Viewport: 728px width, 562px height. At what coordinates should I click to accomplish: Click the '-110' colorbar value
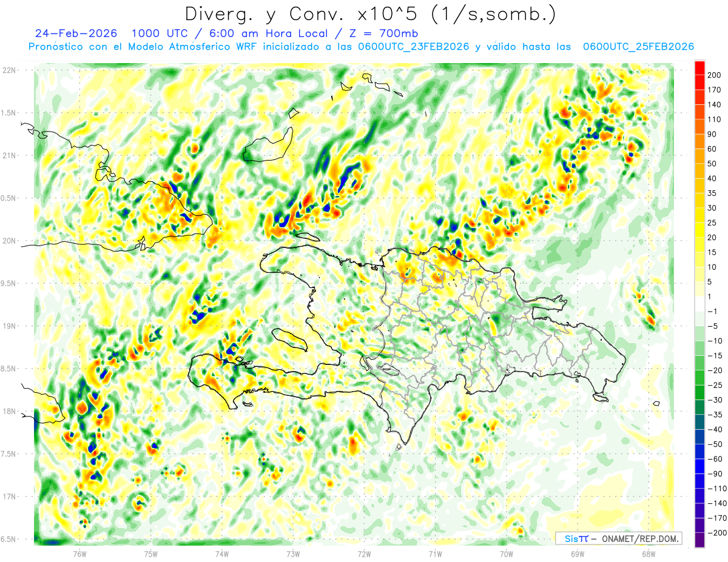(x=718, y=488)
